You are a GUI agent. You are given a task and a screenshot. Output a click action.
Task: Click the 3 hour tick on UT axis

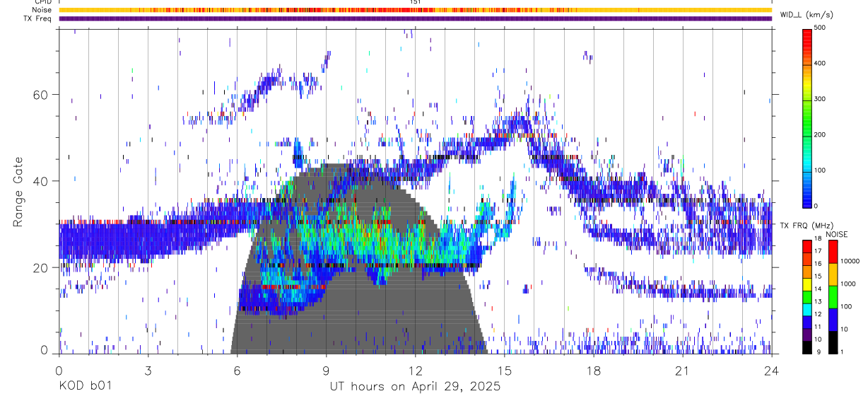coord(148,370)
